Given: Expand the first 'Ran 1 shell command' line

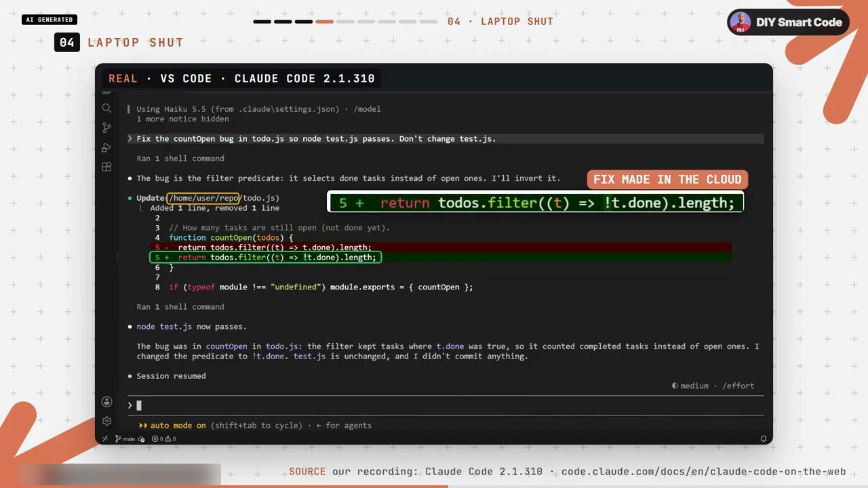Looking at the screenshot, I should pos(180,159).
